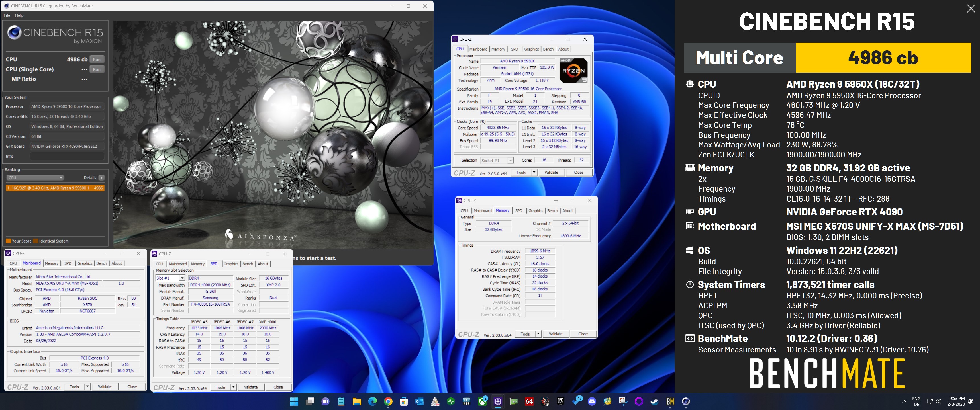Viewport: 980px width, 410px height.
Task: Open Microsoft Edge from the taskbar
Action: coord(372,401)
